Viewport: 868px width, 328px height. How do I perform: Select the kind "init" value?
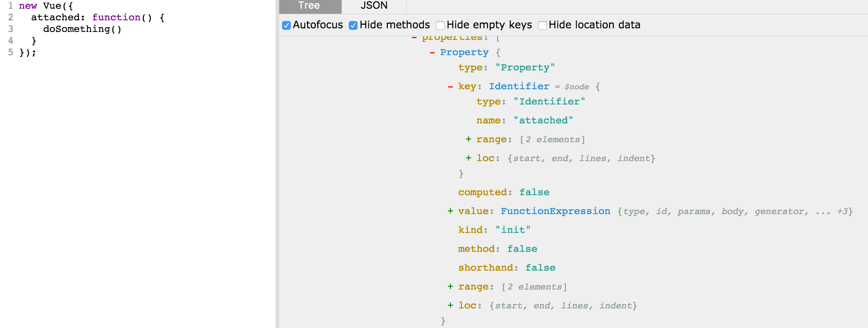(513, 229)
